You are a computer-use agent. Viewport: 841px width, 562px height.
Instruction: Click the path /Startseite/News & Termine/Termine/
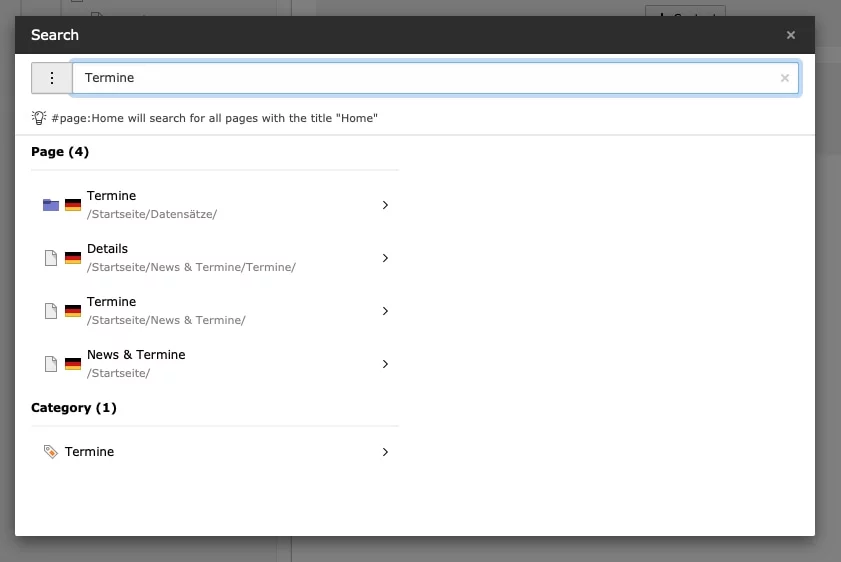point(191,267)
